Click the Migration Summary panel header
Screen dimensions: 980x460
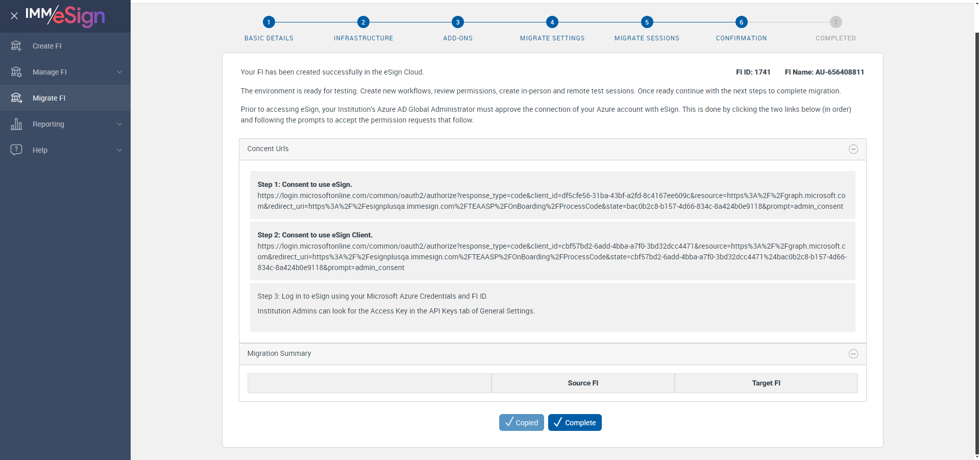[x=552, y=354]
